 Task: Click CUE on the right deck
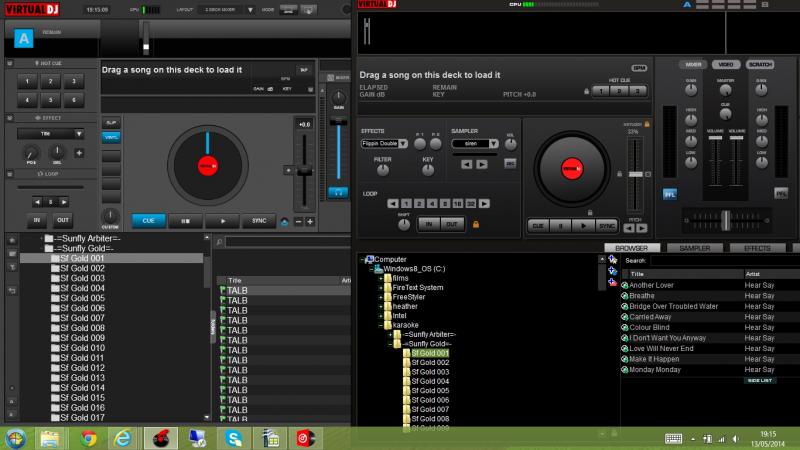(538, 226)
